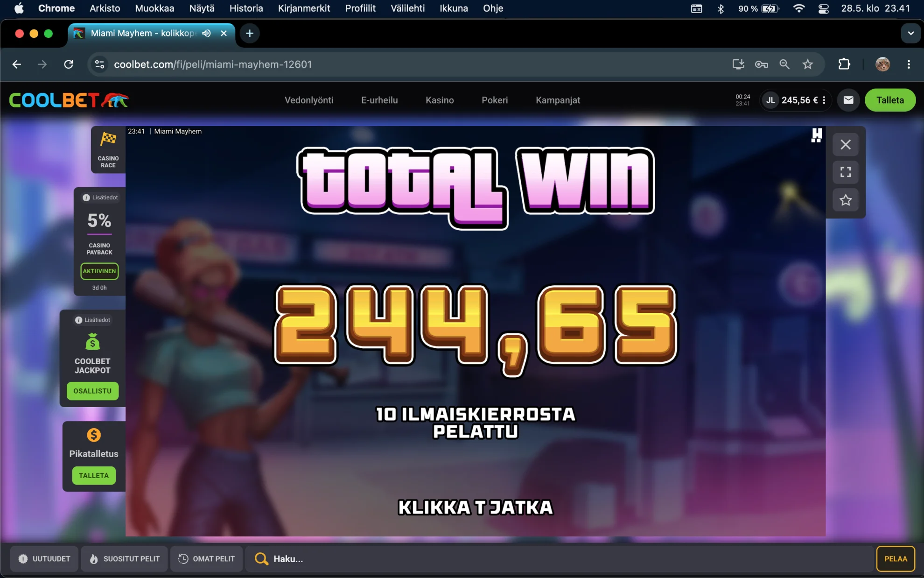Click the Pikatalletus dollar coin icon
Viewport: 924px width, 578px height.
click(x=94, y=435)
